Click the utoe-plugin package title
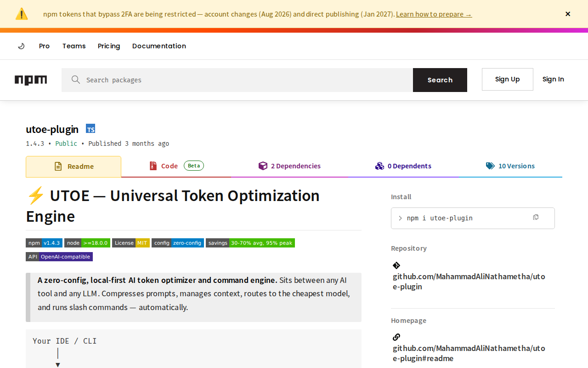The height and width of the screenshot is (368, 588). tap(52, 129)
